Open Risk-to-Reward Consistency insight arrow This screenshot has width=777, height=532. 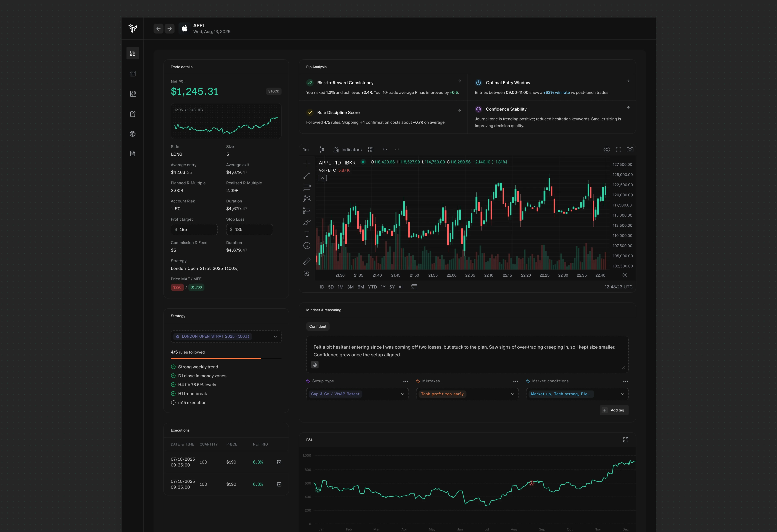[x=459, y=81]
